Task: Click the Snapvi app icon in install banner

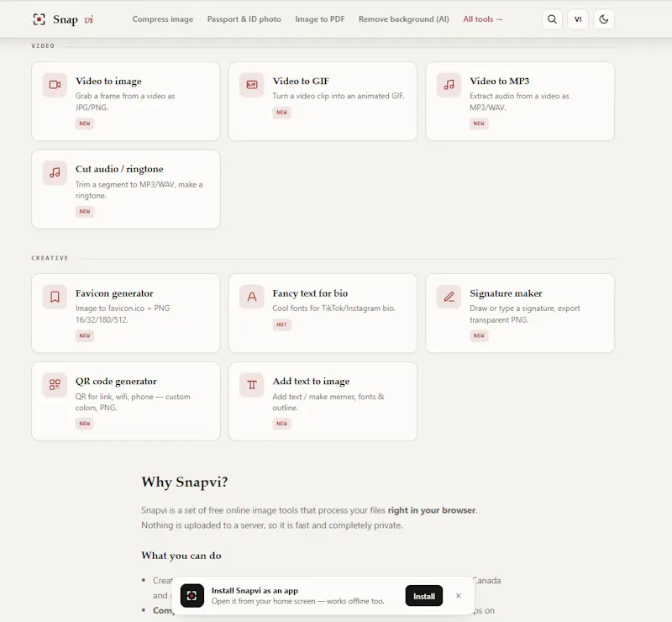Action: coord(192,595)
